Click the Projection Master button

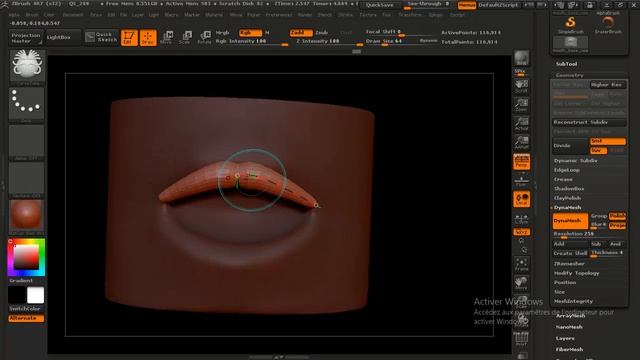click(26, 38)
